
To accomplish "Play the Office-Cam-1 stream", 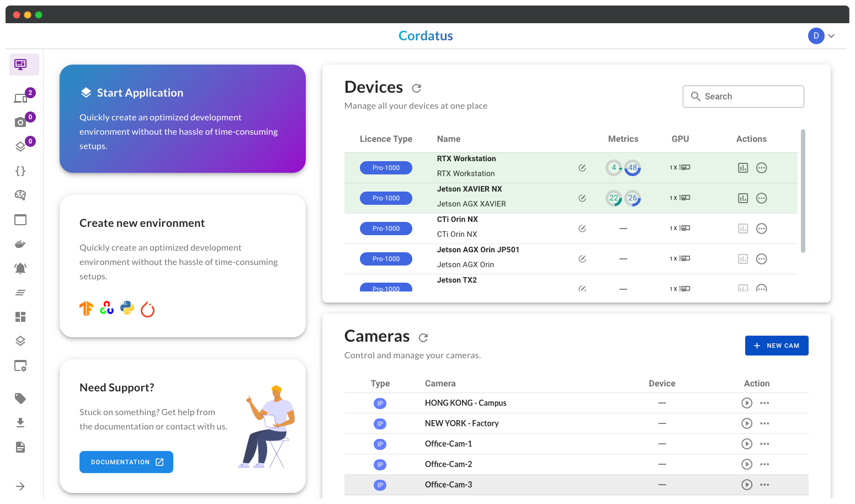I will (x=747, y=444).
